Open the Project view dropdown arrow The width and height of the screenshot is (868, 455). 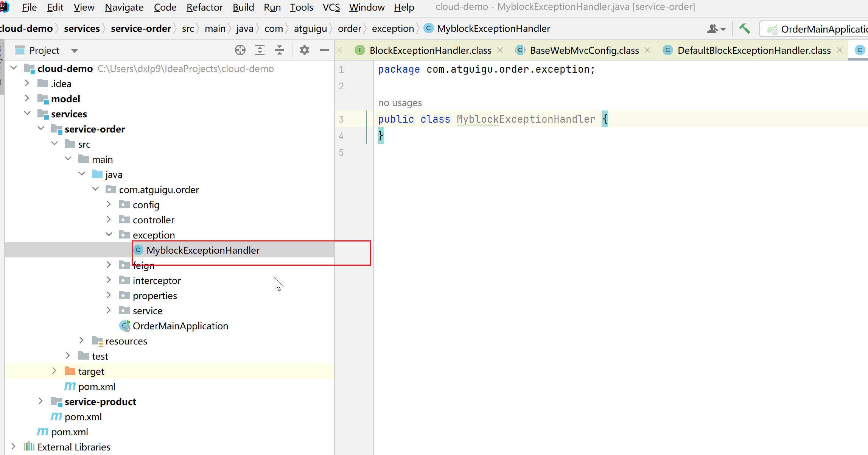pos(75,51)
